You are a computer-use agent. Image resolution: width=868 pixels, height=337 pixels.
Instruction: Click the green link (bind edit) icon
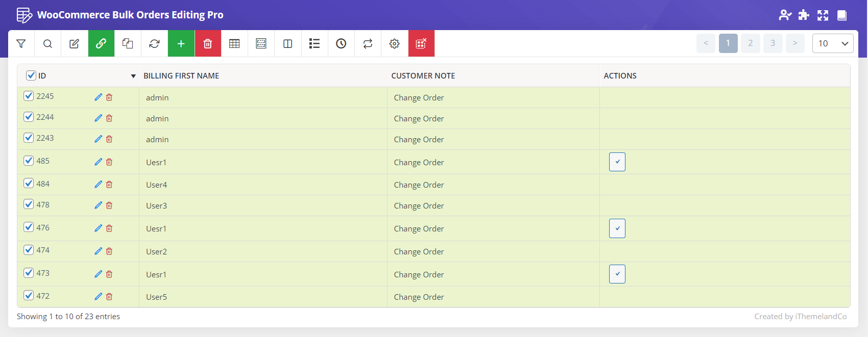coord(101,44)
